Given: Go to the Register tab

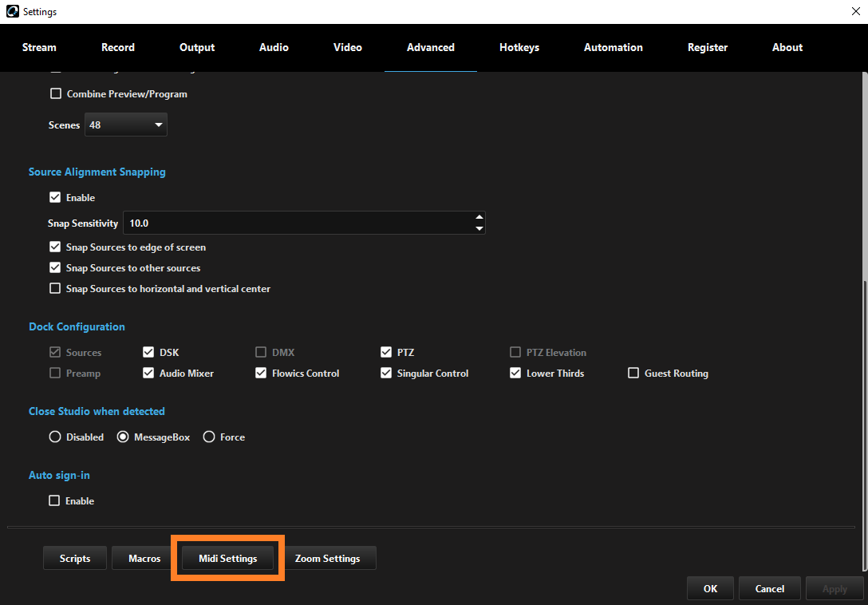Looking at the screenshot, I should pyautogui.click(x=708, y=48).
